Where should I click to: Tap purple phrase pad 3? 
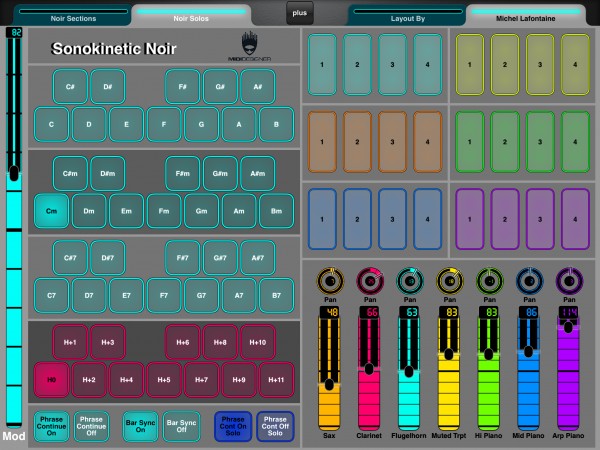pyautogui.click(x=540, y=219)
